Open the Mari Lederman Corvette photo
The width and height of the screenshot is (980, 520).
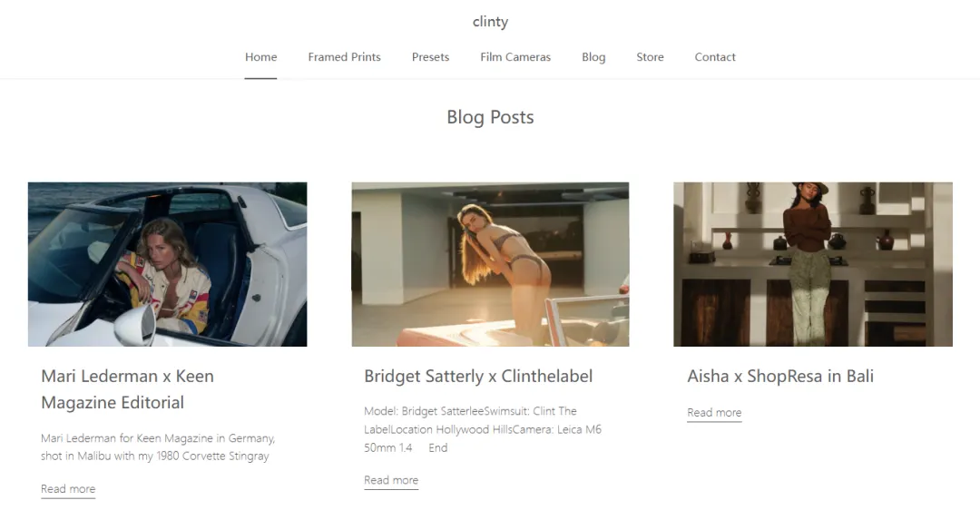pyautogui.click(x=168, y=264)
